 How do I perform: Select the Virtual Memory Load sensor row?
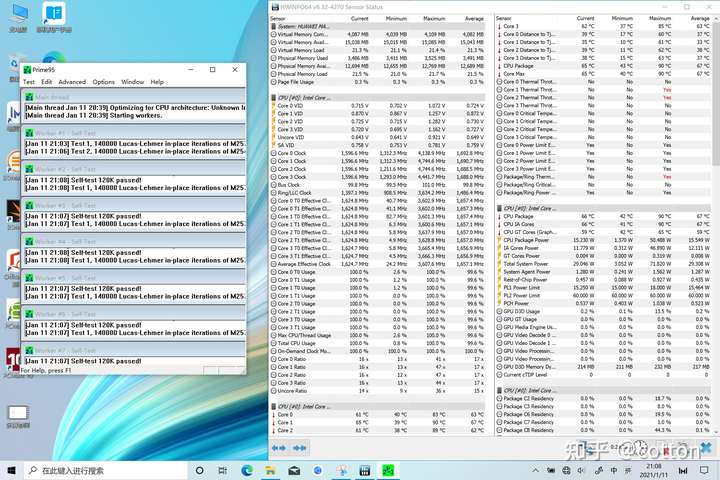pyautogui.click(x=377, y=51)
